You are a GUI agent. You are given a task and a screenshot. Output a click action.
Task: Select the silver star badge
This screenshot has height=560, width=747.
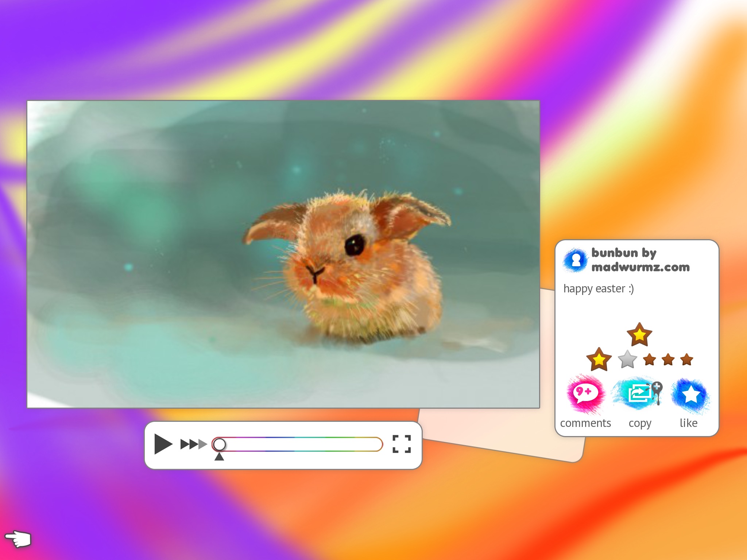point(627,359)
